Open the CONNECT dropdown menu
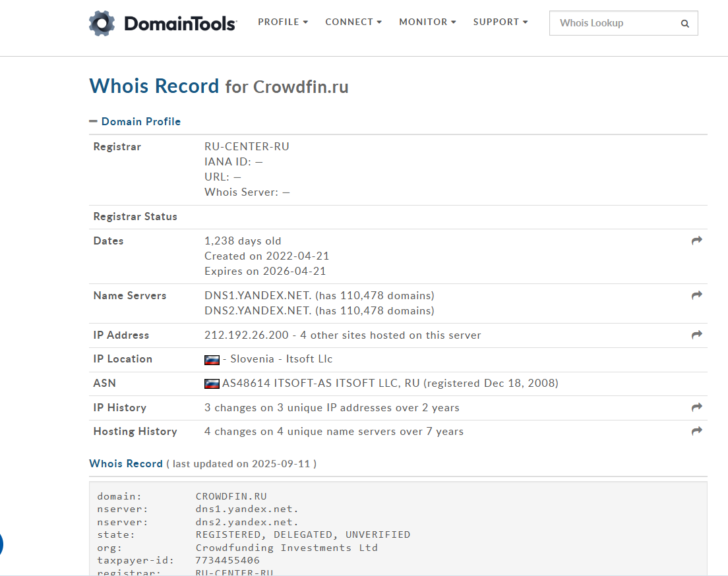Viewport: 728px width, 576px height. click(x=353, y=22)
